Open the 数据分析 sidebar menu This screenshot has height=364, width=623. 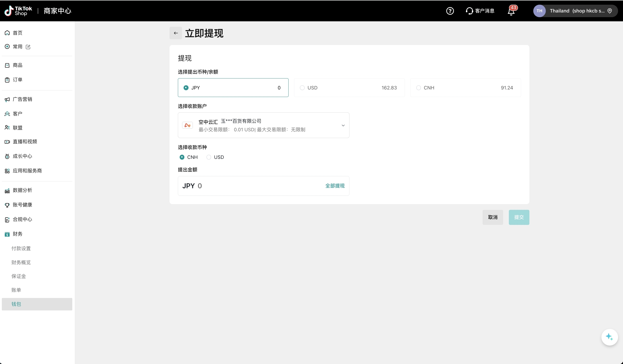[22, 190]
